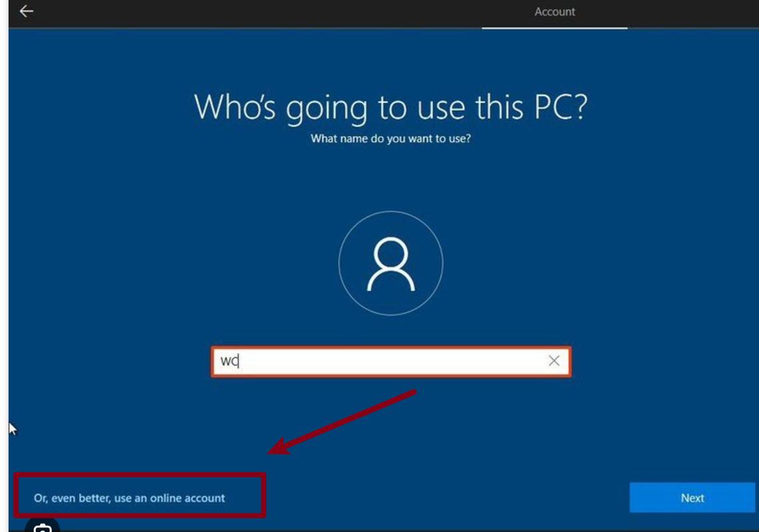This screenshot has height=532, width=759.
Task: Click the white underline beneath the Account tab
Action: (x=554, y=28)
